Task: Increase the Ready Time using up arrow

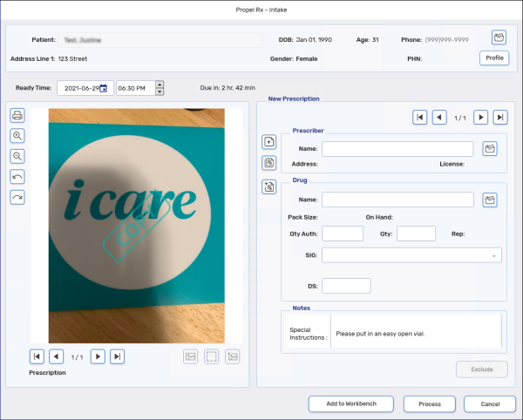Action: click(159, 85)
